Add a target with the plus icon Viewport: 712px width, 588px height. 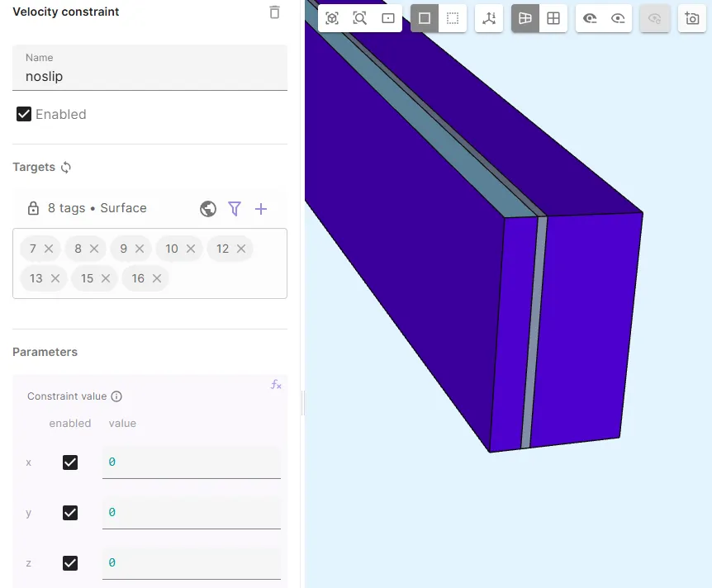pyautogui.click(x=261, y=209)
